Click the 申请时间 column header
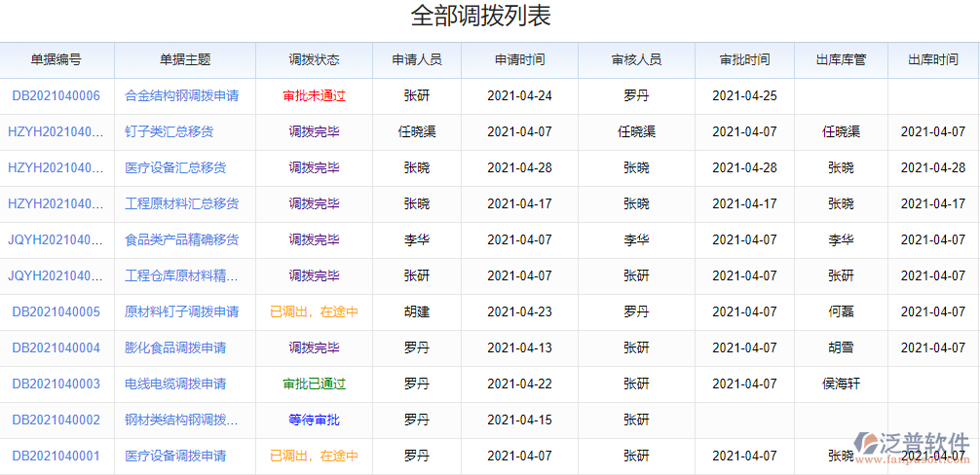This screenshot has width=980, height=475. (519, 60)
